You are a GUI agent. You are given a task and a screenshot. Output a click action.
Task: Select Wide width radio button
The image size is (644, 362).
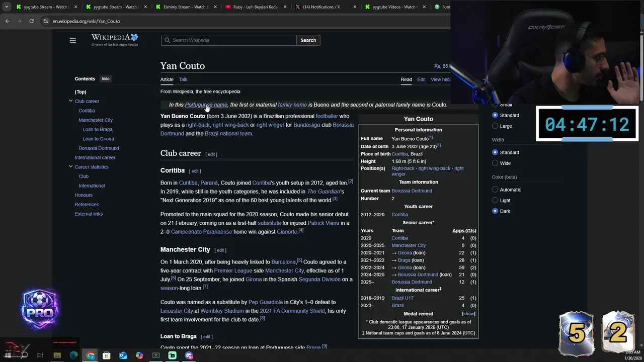point(495,163)
